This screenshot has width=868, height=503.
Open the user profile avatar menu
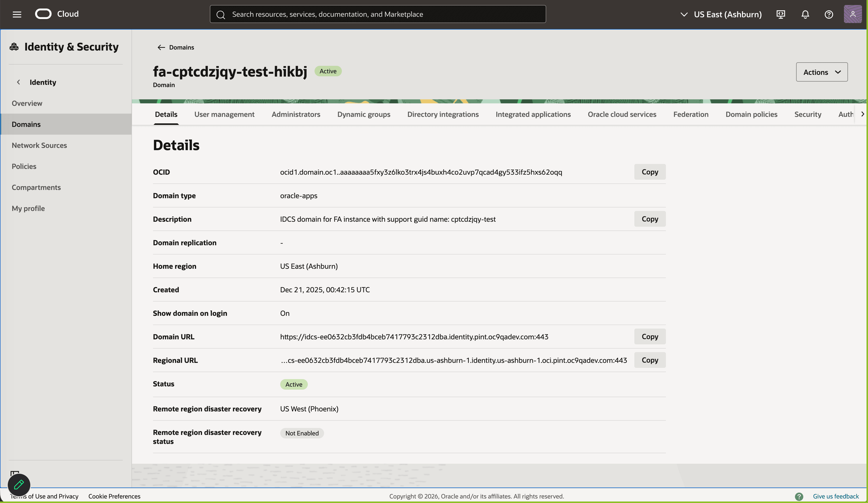(x=852, y=14)
